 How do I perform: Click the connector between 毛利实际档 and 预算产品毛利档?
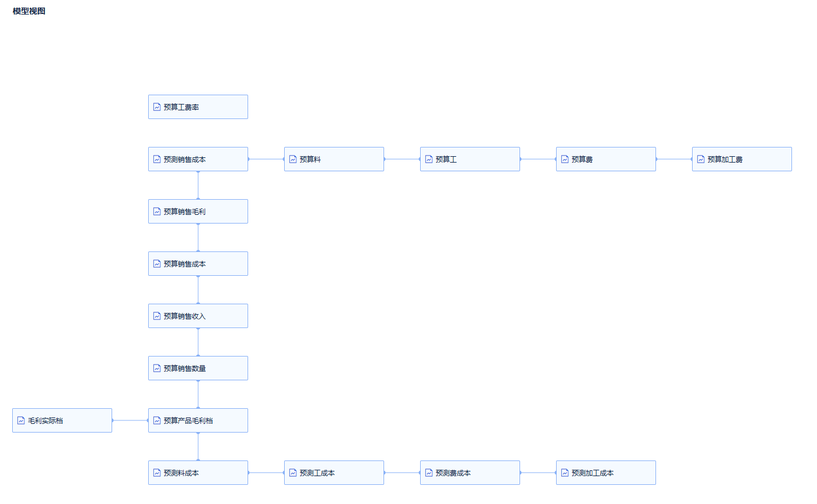(130, 420)
